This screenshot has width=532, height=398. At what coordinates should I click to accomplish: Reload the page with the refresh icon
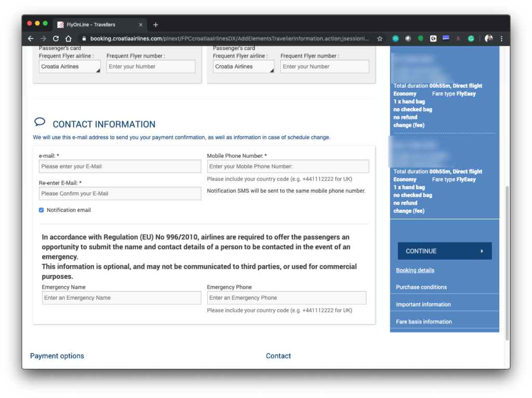pyautogui.click(x=56, y=38)
